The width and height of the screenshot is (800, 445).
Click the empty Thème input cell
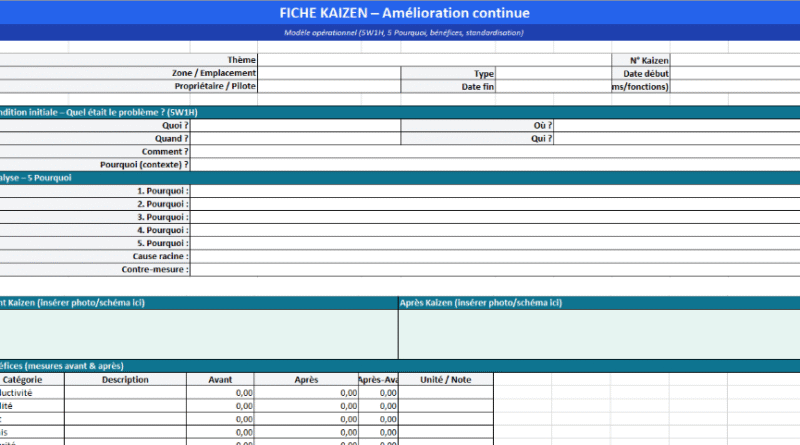point(434,60)
